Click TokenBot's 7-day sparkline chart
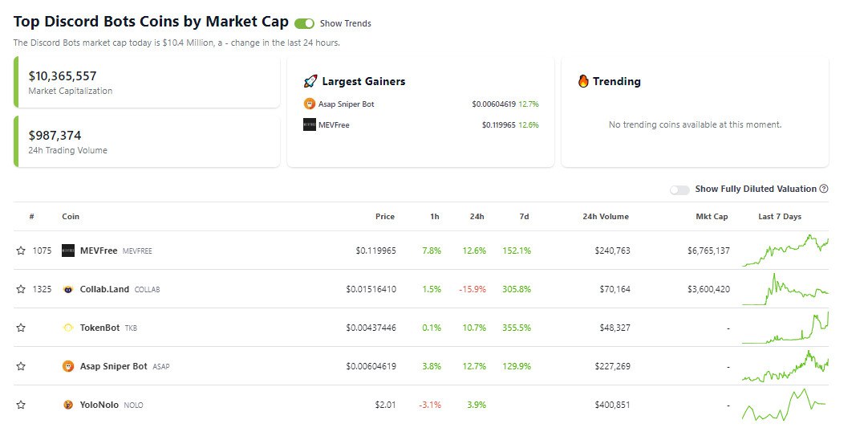Image resolution: width=868 pixels, height=436 pixels. coord(785,328)
